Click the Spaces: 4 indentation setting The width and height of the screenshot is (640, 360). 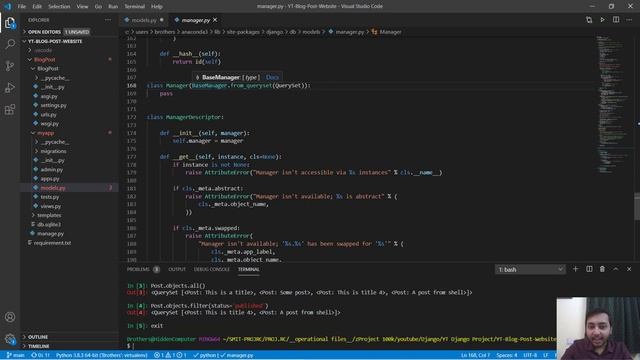click(507, 355)
